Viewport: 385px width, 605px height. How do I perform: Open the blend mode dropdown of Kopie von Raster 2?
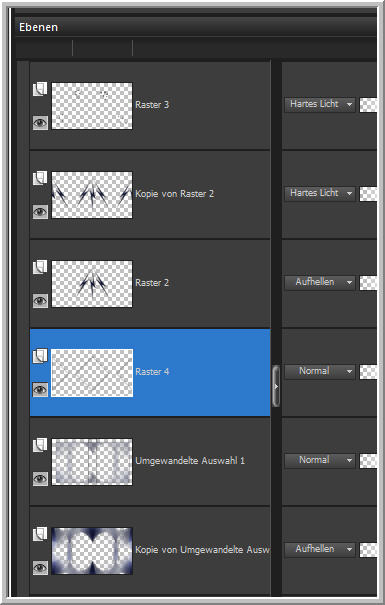click(320, 193)
